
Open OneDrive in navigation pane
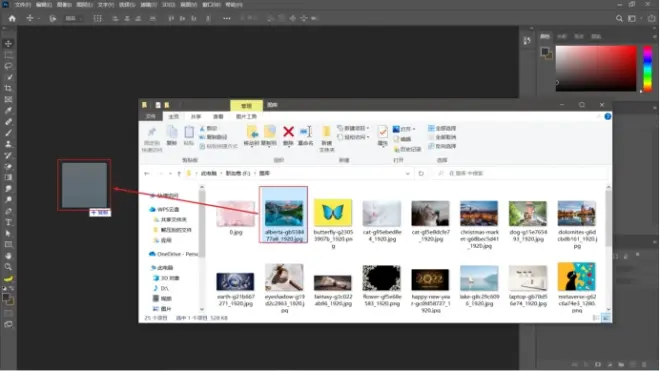(x=173, y=254)
